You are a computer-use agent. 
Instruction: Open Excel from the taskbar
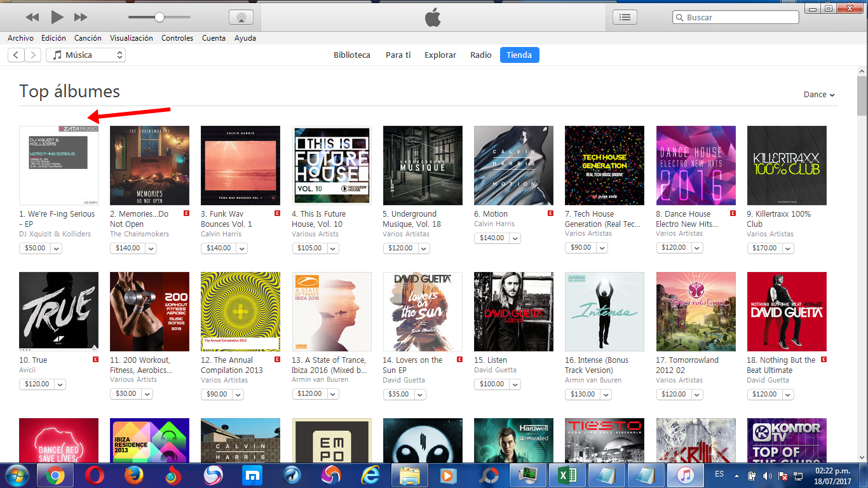(567, 475)
